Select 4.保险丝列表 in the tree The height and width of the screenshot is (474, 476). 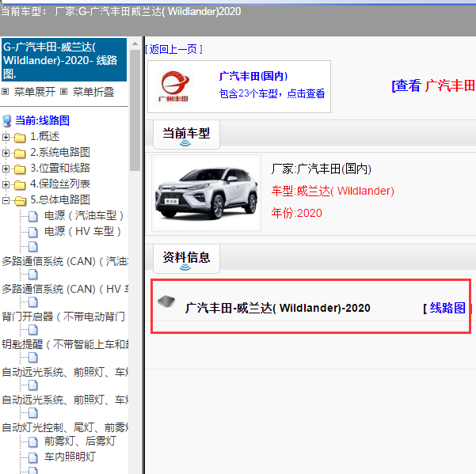pyautogui.click(x=60, y=184)
